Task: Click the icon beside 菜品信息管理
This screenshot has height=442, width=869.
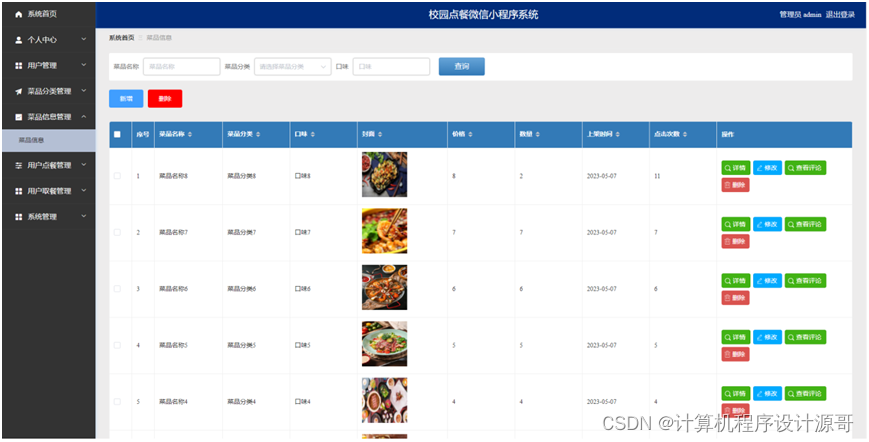Action: click(19, 117)
